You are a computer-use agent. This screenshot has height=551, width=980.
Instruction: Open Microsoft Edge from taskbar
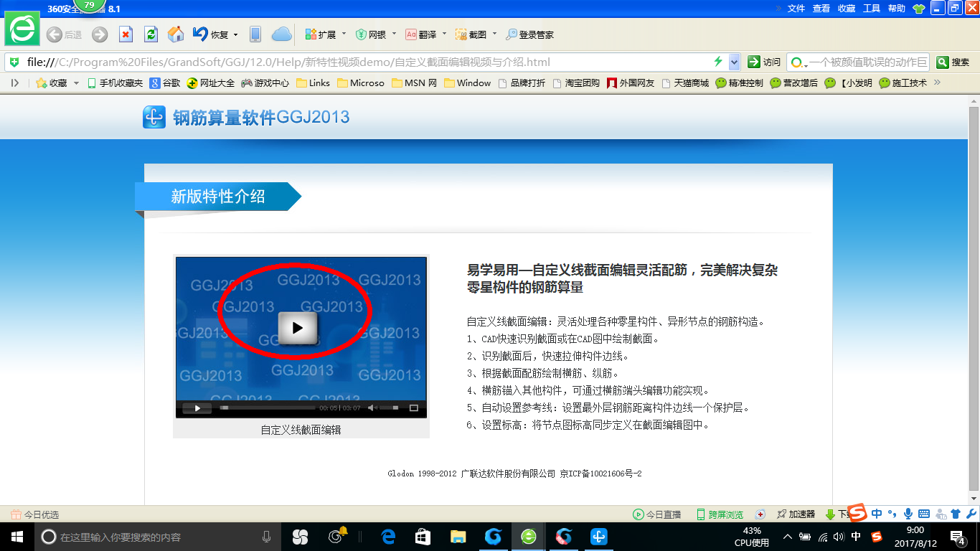[x=388, y=537]
